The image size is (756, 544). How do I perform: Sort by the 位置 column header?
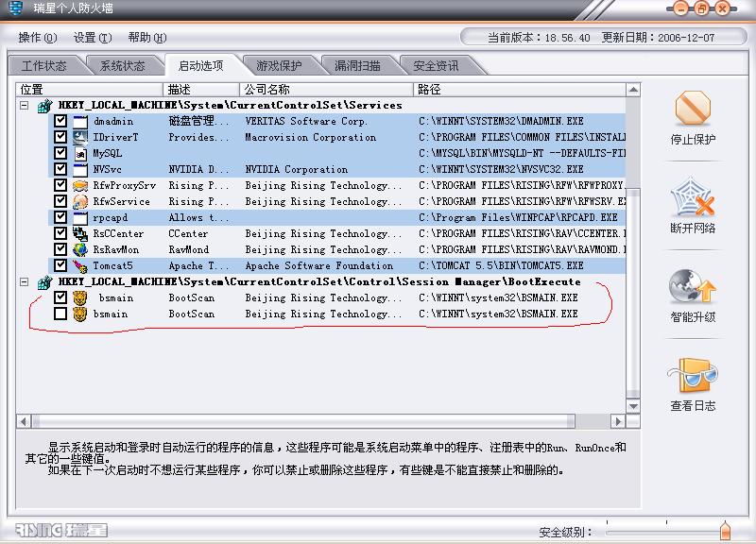tap(90, 90)
